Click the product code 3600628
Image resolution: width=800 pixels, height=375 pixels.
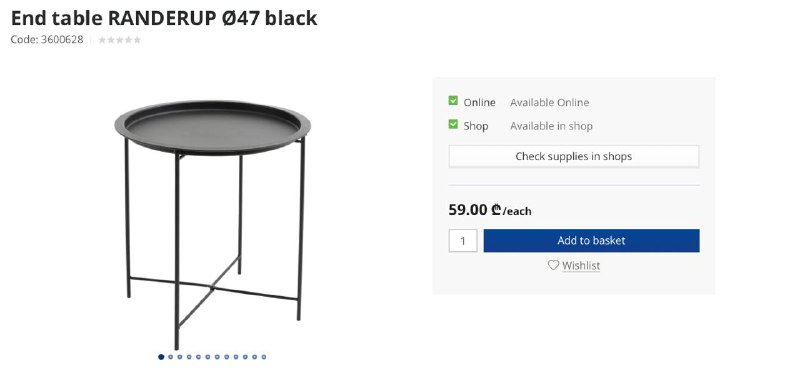62,40
